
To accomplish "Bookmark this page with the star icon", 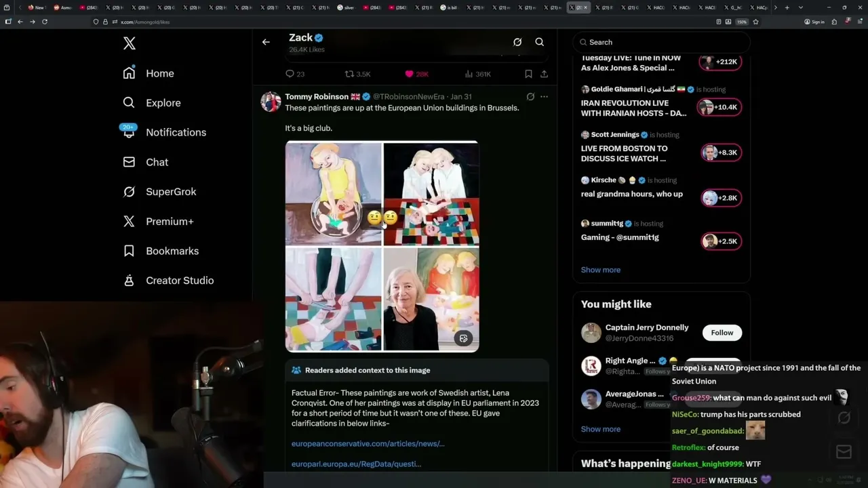I will pyautogui.click(x=755, y=22).
